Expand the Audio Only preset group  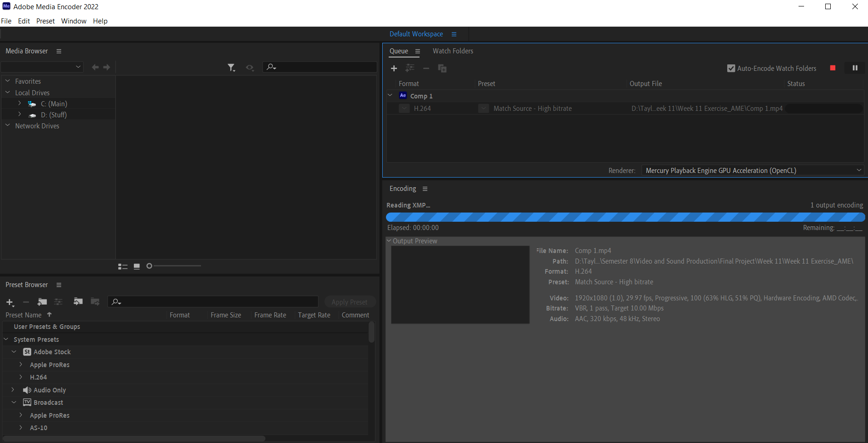click(x=13, y=390)
